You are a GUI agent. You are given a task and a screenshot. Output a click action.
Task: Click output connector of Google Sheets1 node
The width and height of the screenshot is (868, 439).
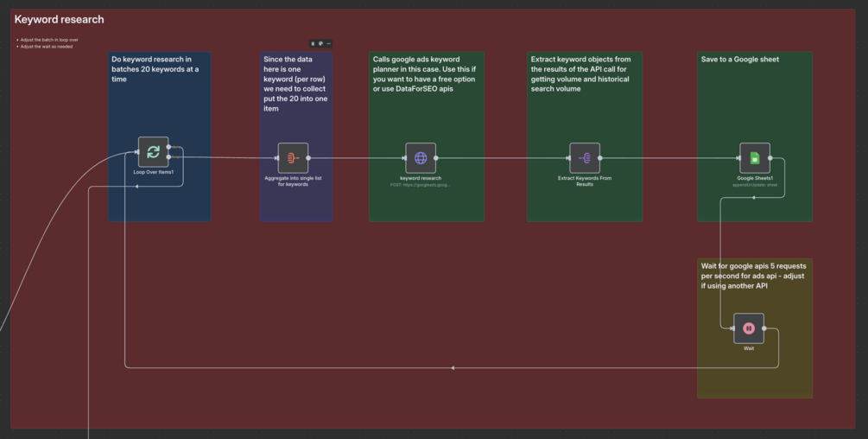(x=770, y=158)
